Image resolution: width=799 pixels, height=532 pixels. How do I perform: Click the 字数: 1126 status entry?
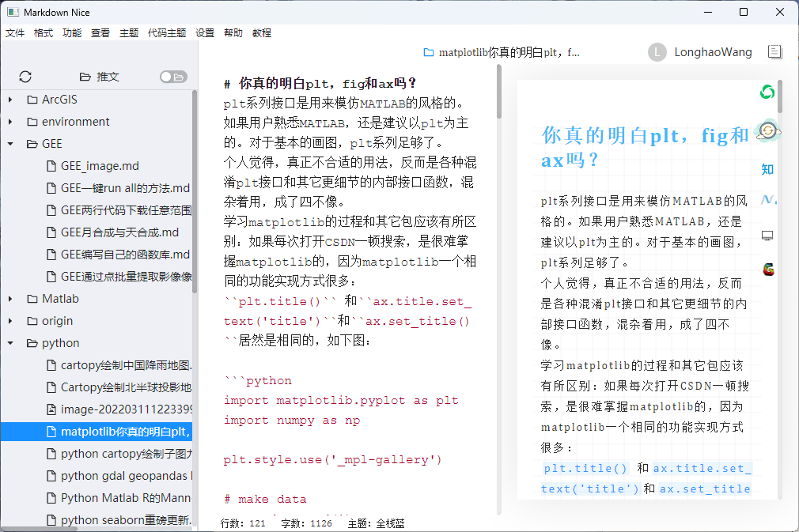pyautogui.click(x=306, y=523)
